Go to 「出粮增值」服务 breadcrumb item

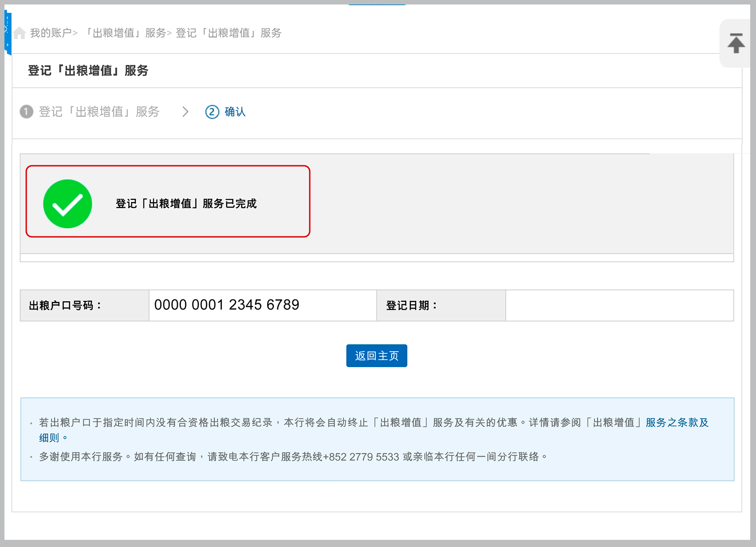click(x=124, y=33)
